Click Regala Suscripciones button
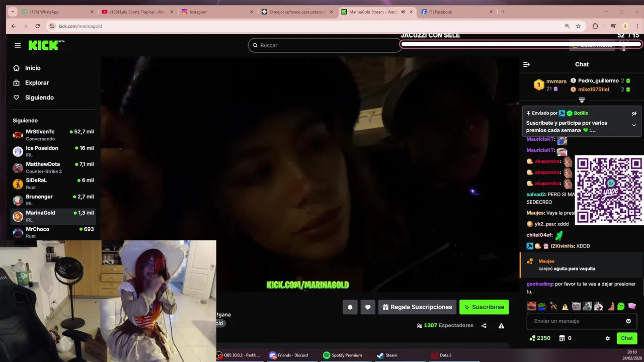644x362 pixels. pyautogui.click(x=417, y=307)
